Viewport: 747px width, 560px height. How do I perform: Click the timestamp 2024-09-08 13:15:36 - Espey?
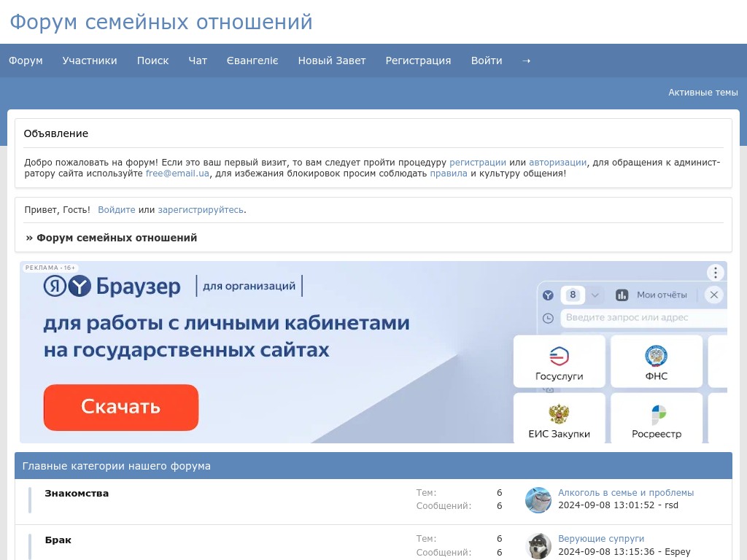[x=624, y=551]
